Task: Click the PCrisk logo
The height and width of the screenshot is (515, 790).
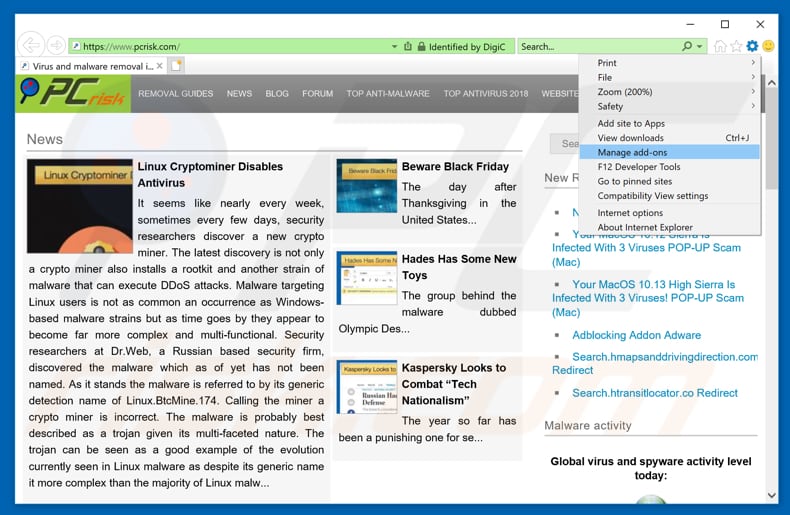Action: [x=73, y=93]
